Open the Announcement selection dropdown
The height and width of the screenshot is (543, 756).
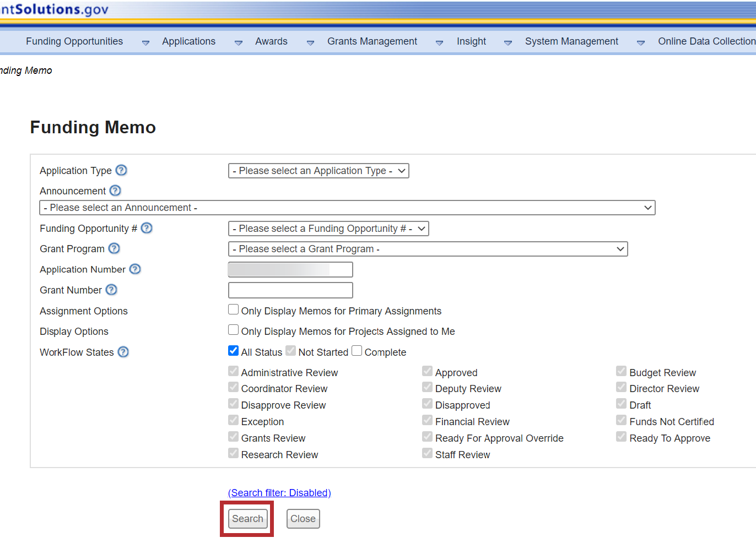[347, 208]
